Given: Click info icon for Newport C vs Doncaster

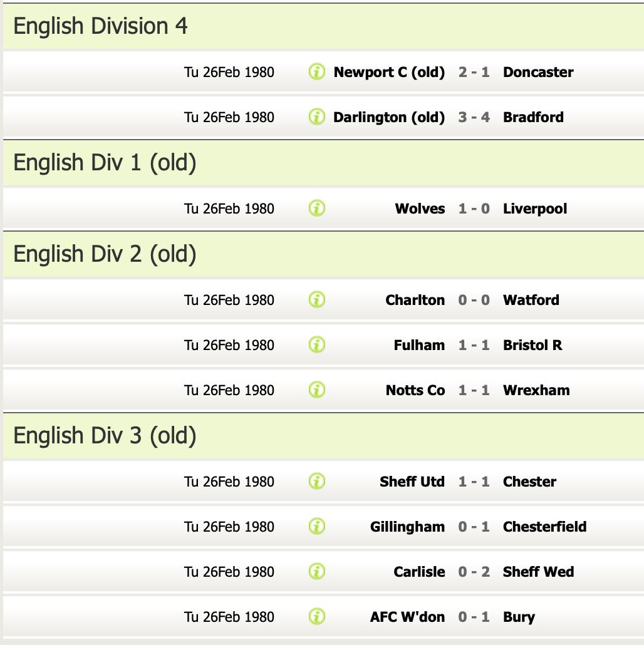Looking at the screenshot, I should tap(317, 72).
